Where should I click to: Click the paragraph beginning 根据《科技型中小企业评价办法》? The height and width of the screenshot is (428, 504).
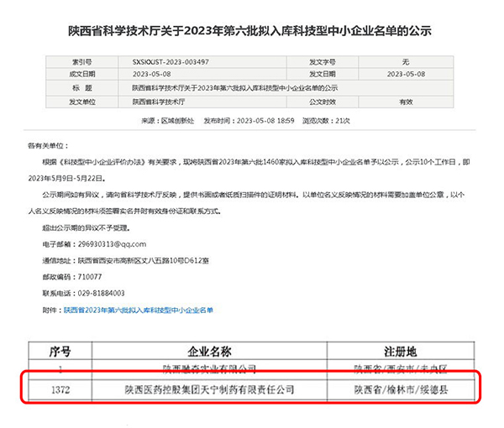[x=249, y=170]
